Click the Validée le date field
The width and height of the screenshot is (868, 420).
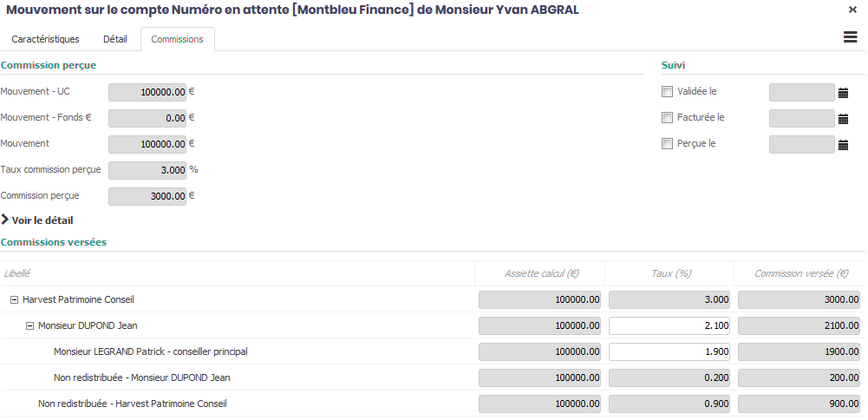pos(801,93)
